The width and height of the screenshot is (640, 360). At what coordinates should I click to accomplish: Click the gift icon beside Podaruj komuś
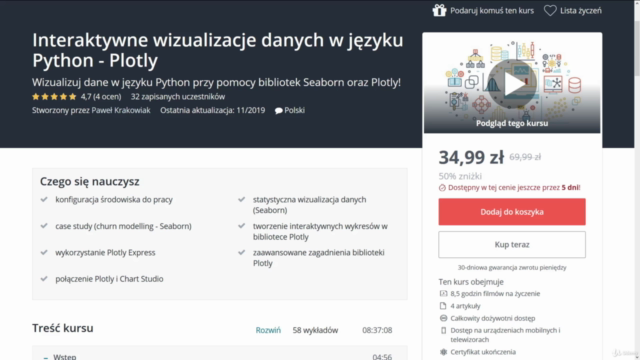[440, 10]
